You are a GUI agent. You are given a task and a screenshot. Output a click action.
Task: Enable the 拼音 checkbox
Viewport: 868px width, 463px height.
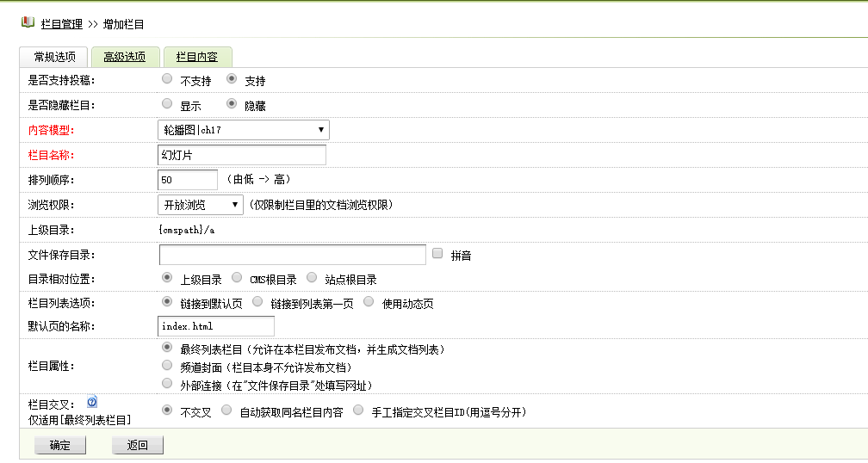[438, 254]
